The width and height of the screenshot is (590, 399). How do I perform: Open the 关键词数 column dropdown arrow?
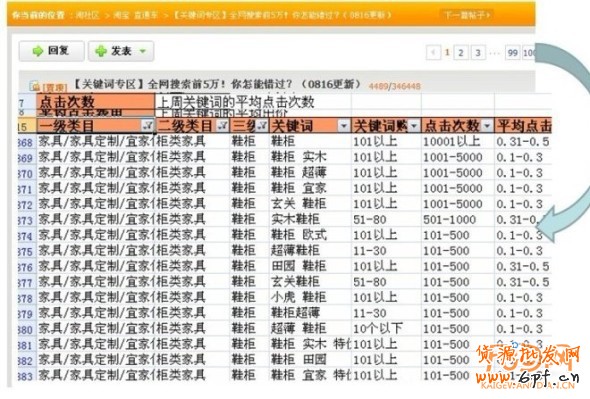click(x=414, y=125)
